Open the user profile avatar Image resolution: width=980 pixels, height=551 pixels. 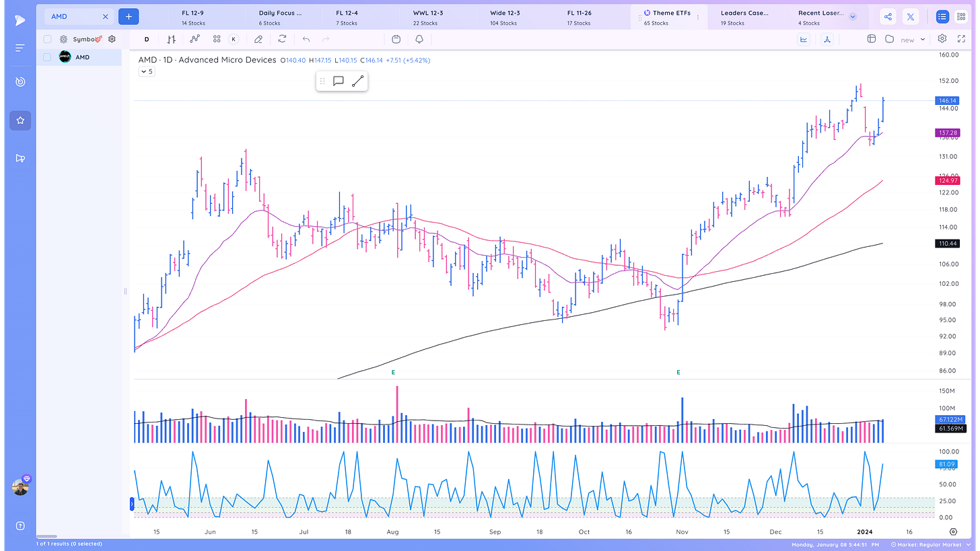(x=20, y=487)
